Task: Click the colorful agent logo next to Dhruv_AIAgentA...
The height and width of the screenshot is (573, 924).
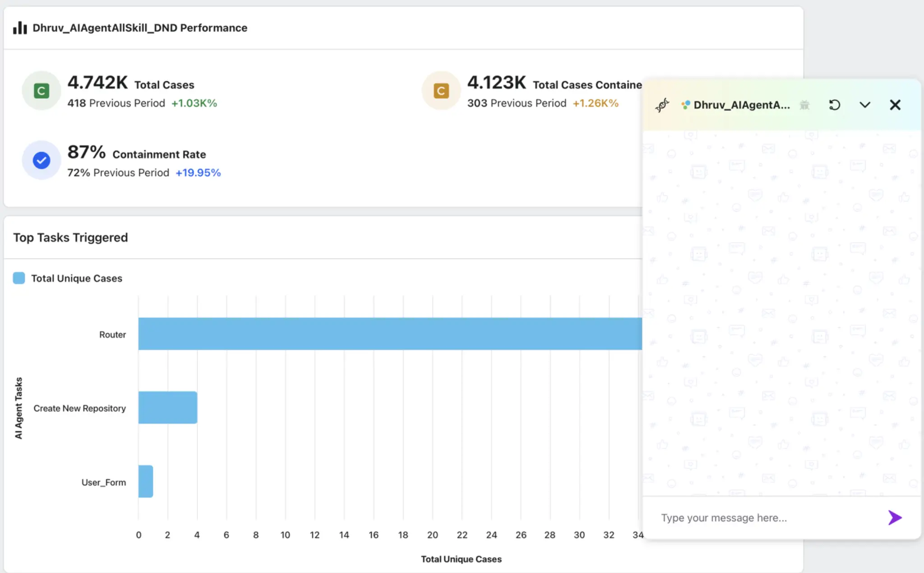Action: point(686,105)
